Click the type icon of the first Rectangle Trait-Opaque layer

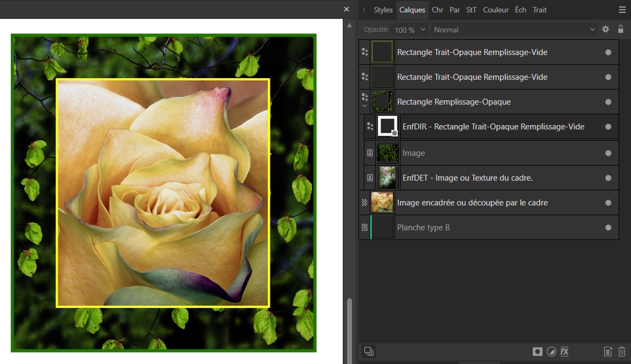coord(364,52)
